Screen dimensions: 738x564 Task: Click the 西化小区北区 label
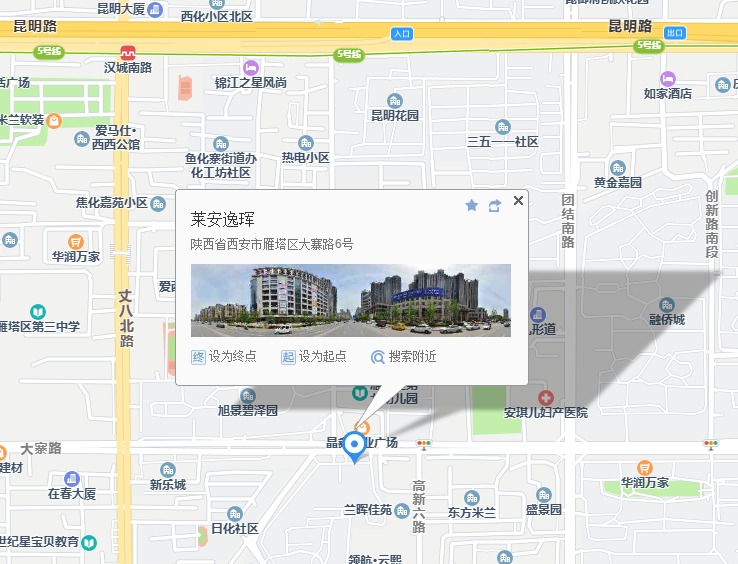(x=217, y=17)
